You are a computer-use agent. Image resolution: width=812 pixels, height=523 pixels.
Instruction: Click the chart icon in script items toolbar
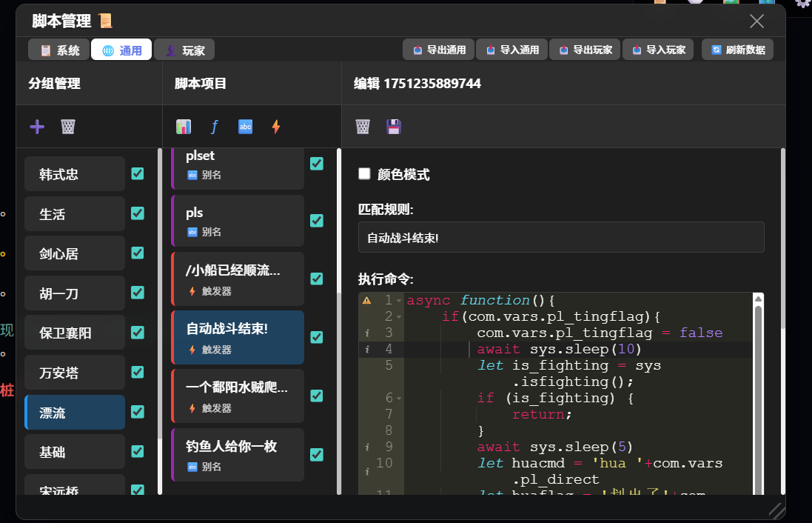click(x=184, y=127)
